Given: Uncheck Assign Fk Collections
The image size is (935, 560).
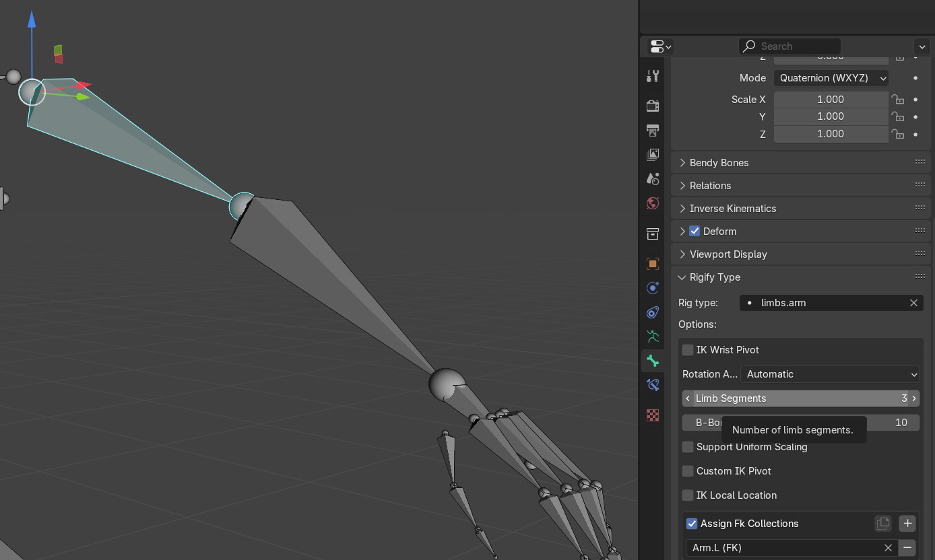Looking at the screenshot, I should [692, 524].
